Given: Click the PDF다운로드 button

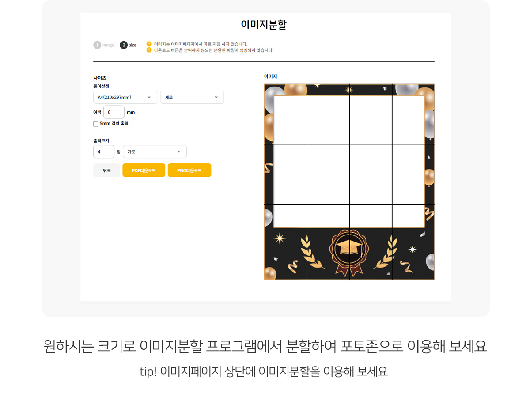Looking at the screenshot, I should (144, 170).
